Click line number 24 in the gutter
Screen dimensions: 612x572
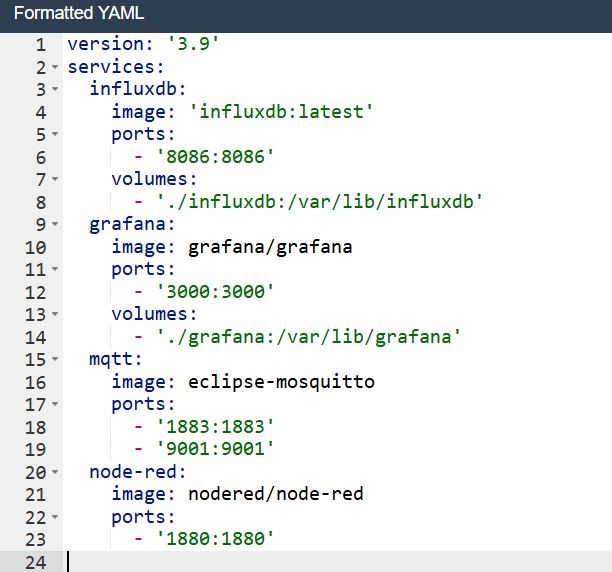tap(36, 563)
